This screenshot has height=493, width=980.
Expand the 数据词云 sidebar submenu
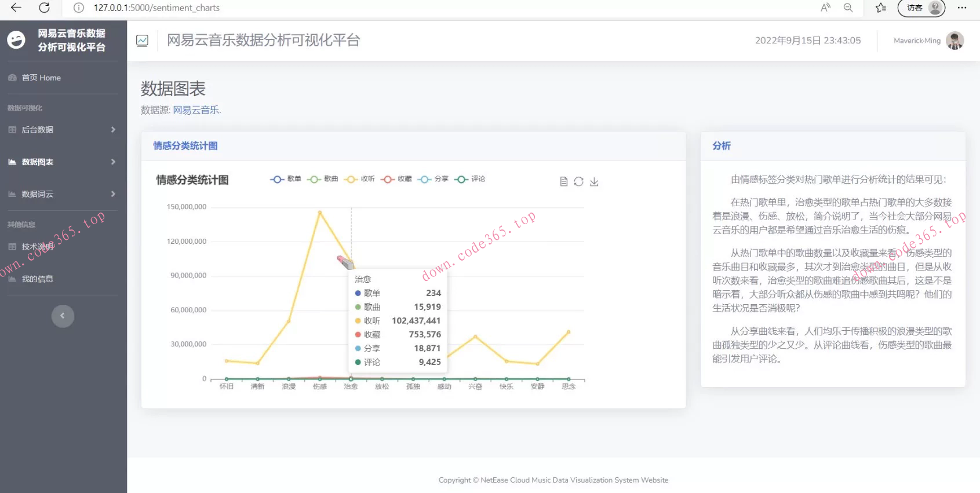click(62, 194)
